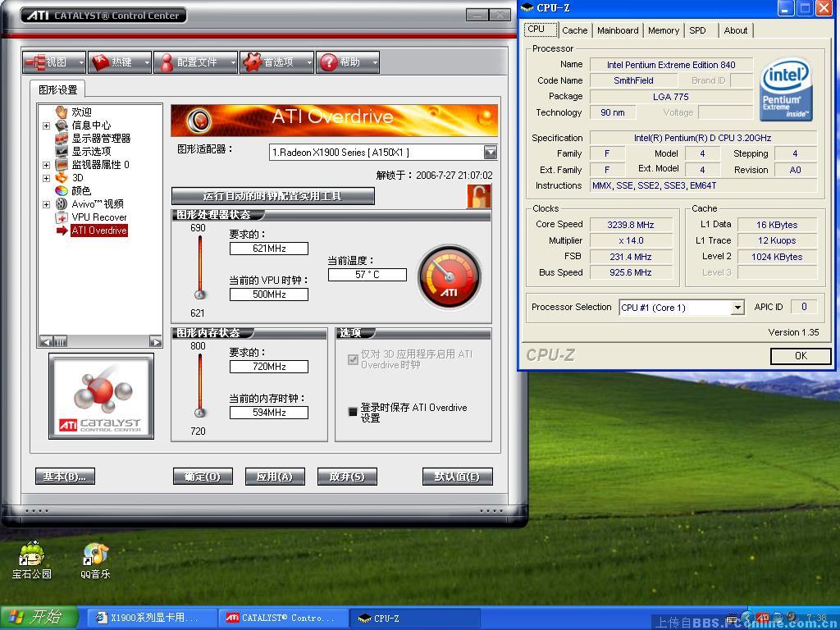Select 显示器管理器 in the tree
The image size is (840, 630).
pyautogui.click(x=101, y=138)
